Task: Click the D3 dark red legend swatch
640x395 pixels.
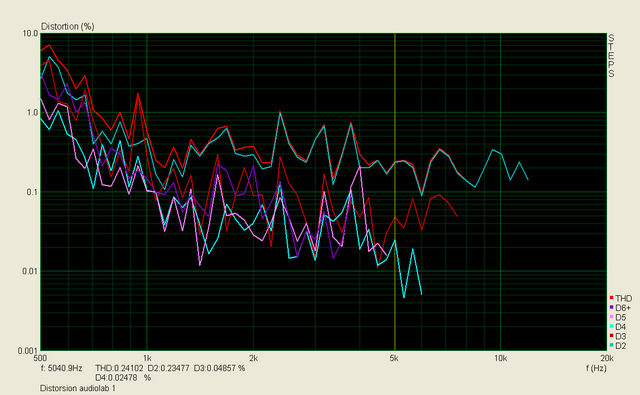Action: click(612, 336)
